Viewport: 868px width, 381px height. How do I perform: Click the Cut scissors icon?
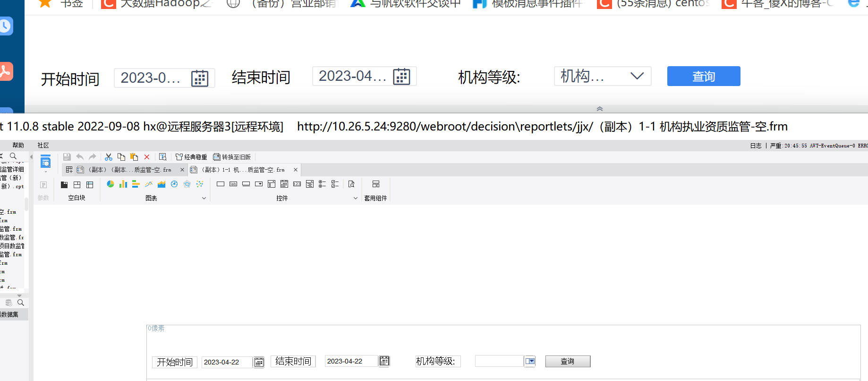[109, 157]
